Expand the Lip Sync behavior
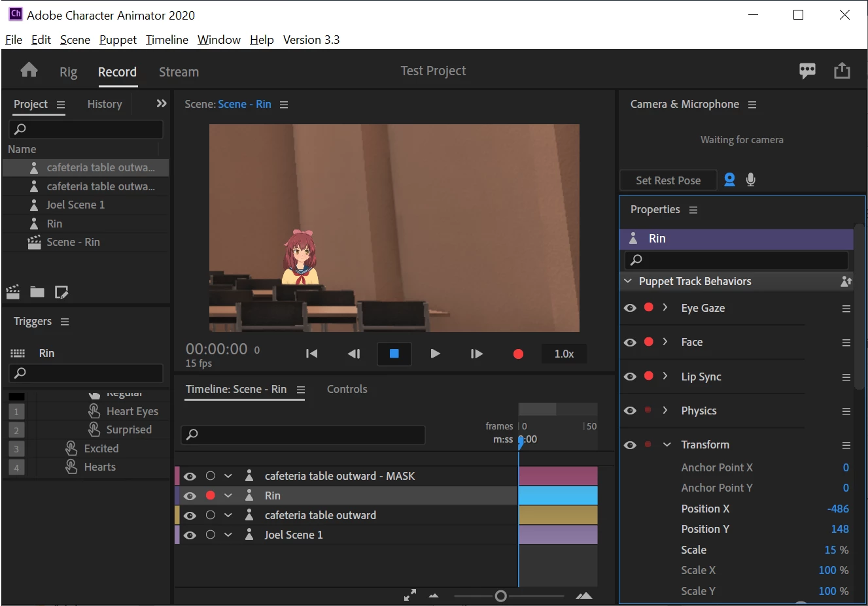Image resolution: width=868 pixels, height=606 pixels. click(665, 376)
